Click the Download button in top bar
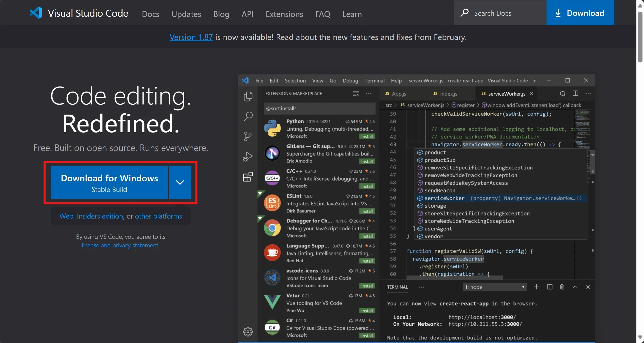 (580, 13)
